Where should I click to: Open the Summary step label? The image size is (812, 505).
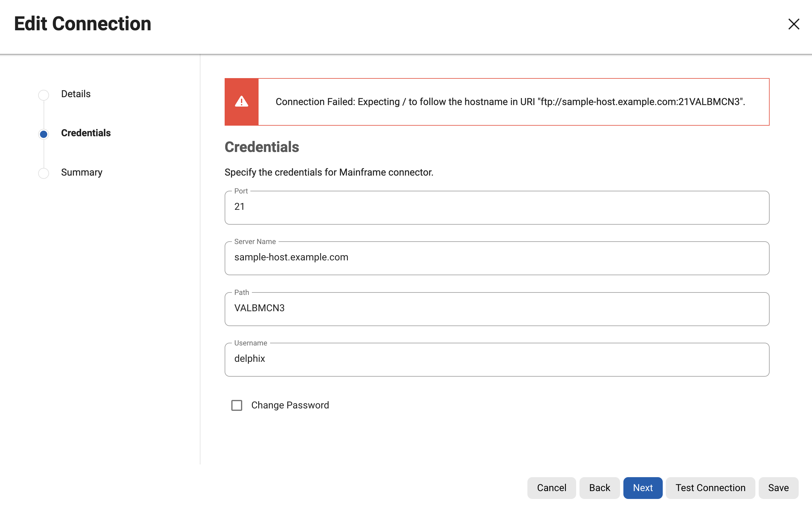coord(81,172)
